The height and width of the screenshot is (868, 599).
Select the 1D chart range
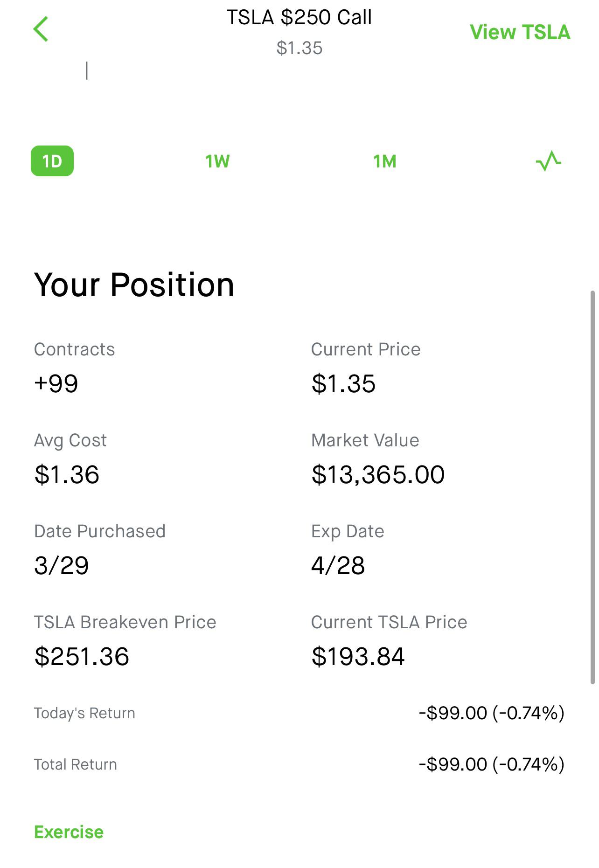52,161
